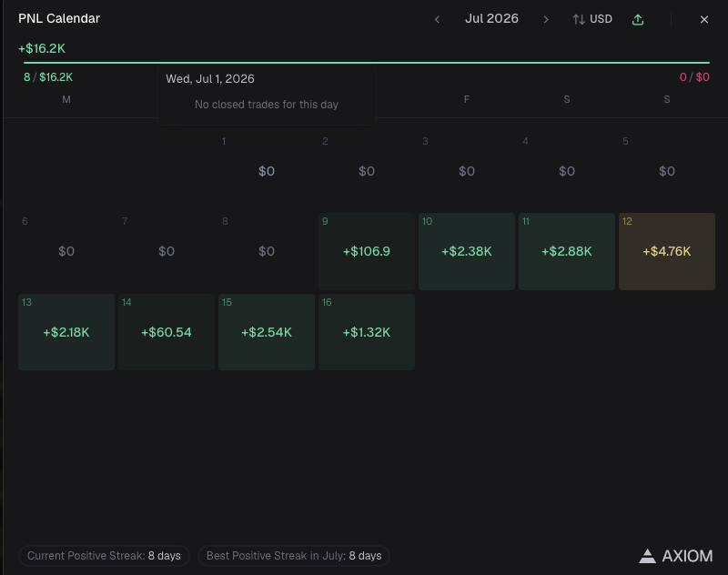
Task: Click the red 0 / $0 losing days stat
Action: [694, 77]
